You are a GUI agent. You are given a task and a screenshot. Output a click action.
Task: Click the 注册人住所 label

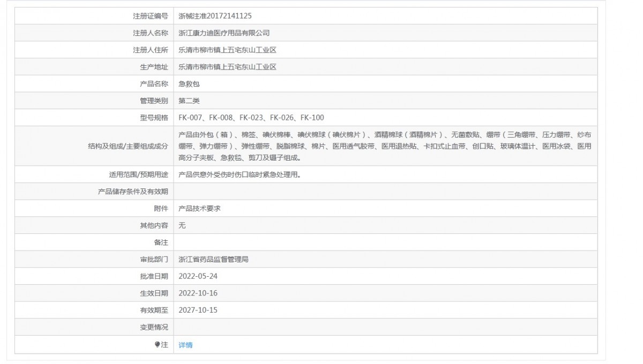tap(151, 50)
